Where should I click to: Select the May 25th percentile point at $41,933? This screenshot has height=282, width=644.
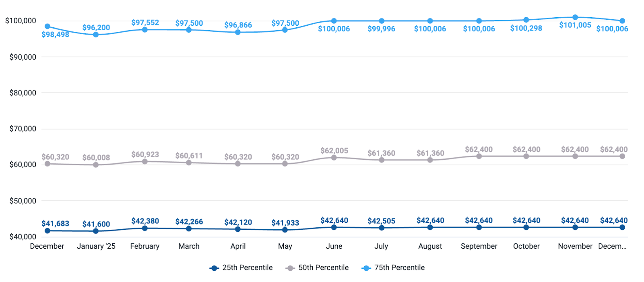[285, 230]
